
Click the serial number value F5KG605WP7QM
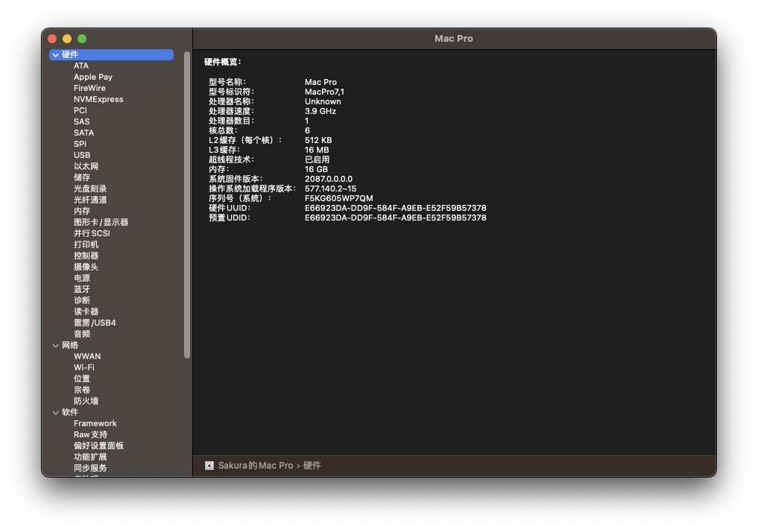(x=338, y=199)
